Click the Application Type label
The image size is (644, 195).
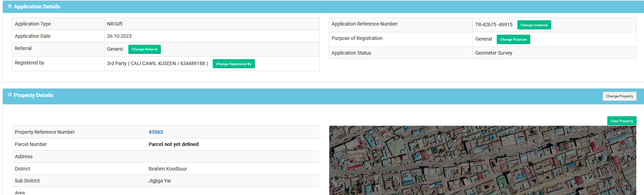33,24
